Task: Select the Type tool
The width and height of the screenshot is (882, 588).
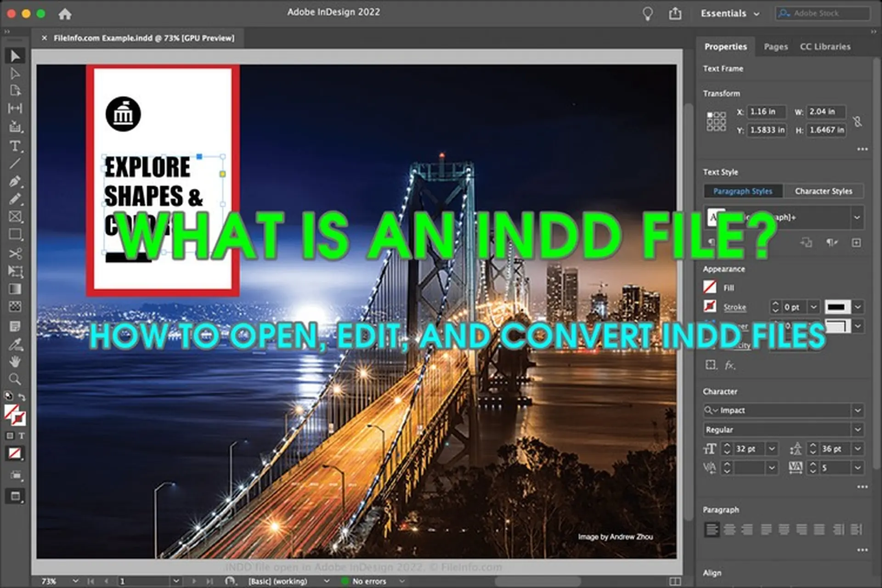Action: point(15,146)
